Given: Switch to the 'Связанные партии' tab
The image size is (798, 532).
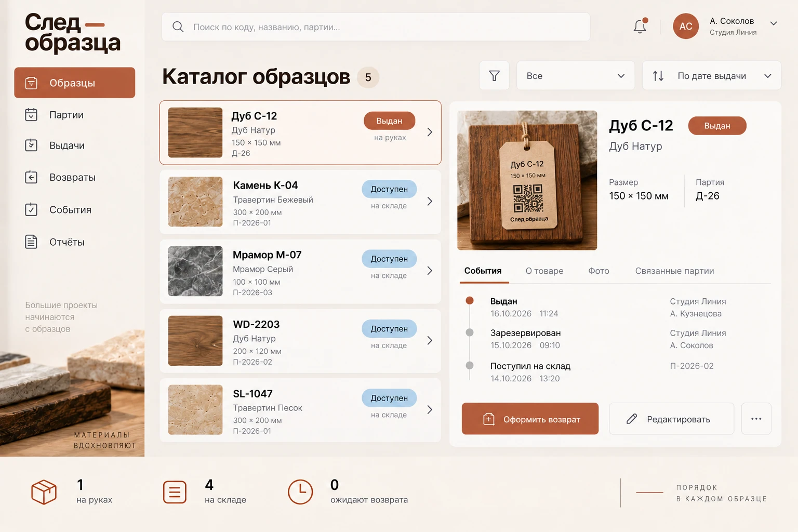Looking at the screenshot, I should [x=674, y=271].
